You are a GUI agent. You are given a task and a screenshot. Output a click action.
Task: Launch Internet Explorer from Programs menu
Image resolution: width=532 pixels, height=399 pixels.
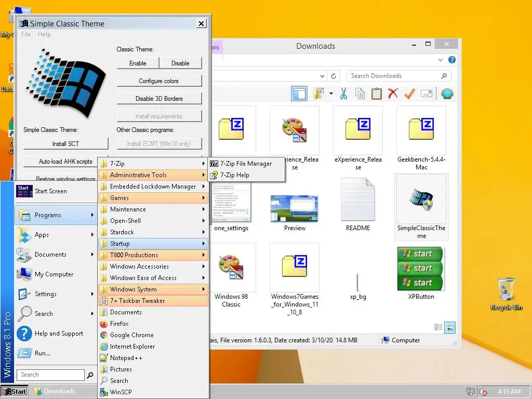(153, 347)
